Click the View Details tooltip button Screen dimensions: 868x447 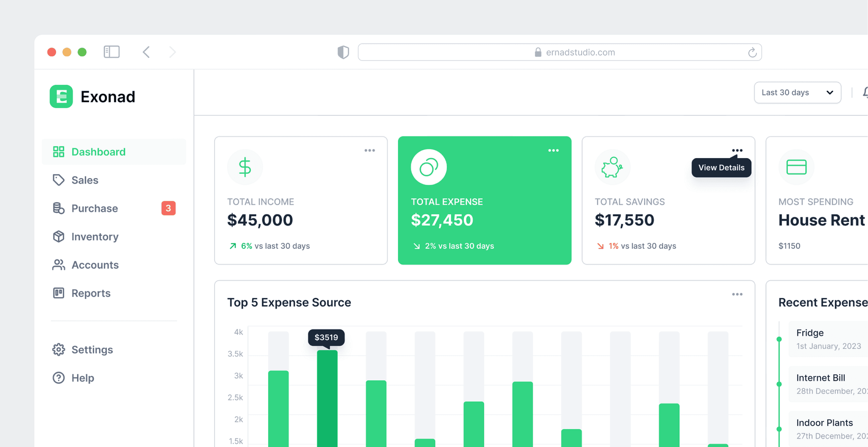(x=721, y=167)
